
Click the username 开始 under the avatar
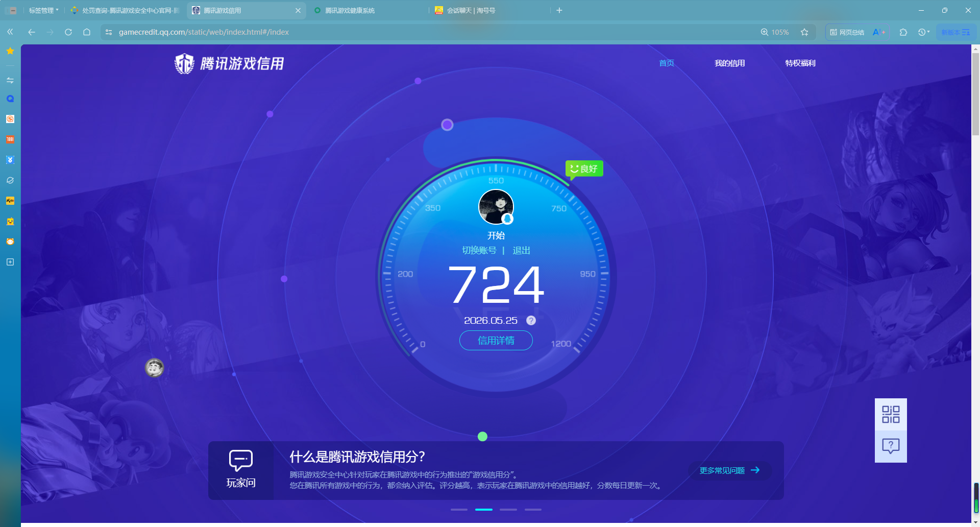[x=496, y=235]
